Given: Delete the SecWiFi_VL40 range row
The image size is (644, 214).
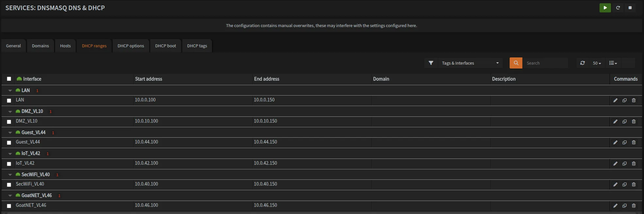Looking at the screenshot, I should [x=634, y=185].
